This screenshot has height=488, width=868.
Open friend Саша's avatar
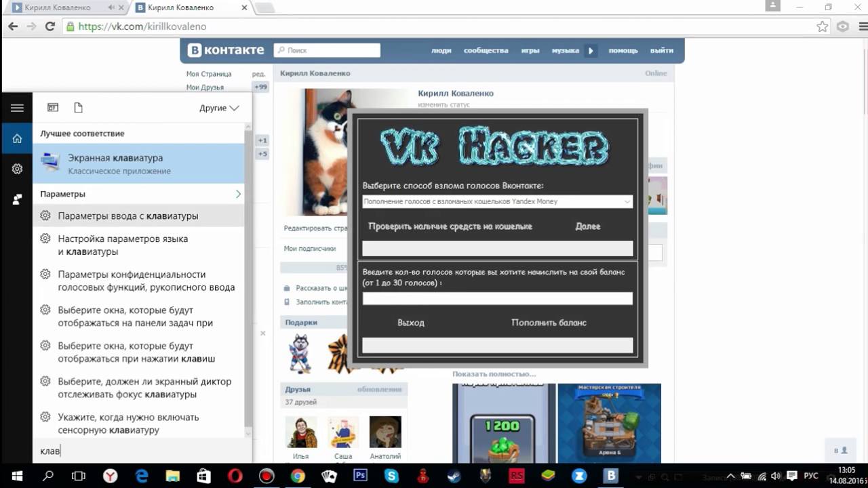(343, 432)
